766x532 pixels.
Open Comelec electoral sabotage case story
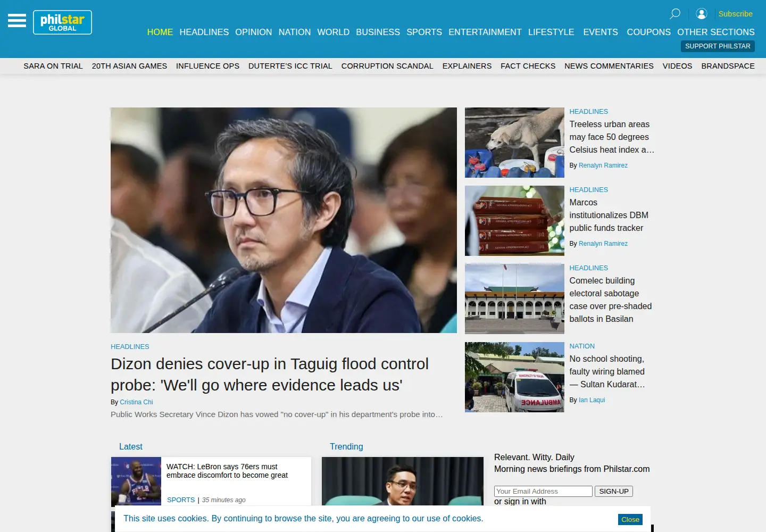coord(611,300)
